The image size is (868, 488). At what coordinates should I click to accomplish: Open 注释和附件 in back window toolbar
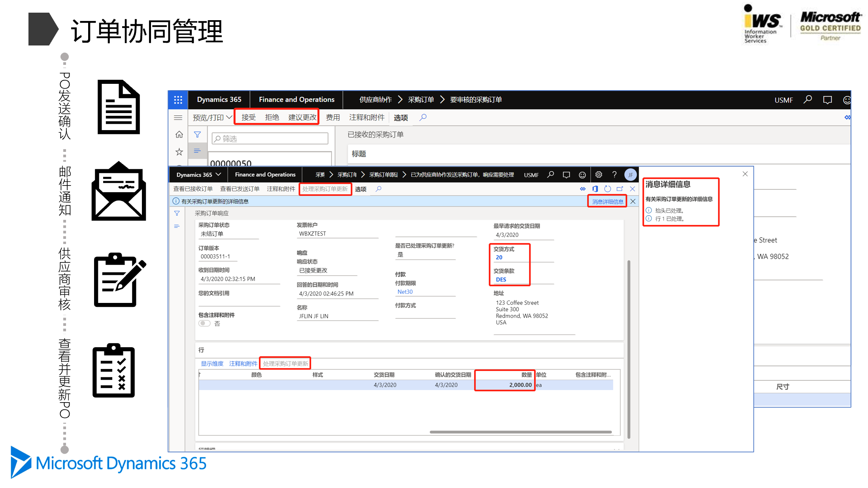click(367, 117)
